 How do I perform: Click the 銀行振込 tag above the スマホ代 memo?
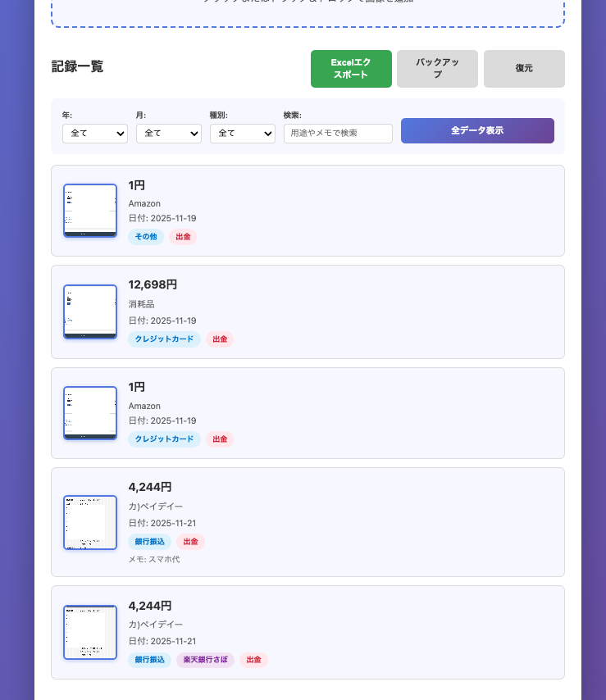point(149,542)
